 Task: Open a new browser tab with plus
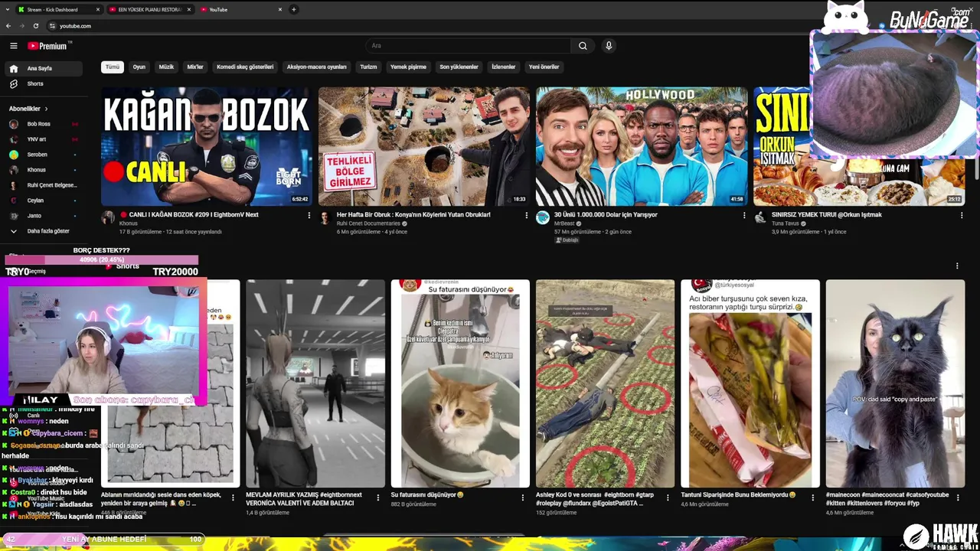click(x=293, y=9)
